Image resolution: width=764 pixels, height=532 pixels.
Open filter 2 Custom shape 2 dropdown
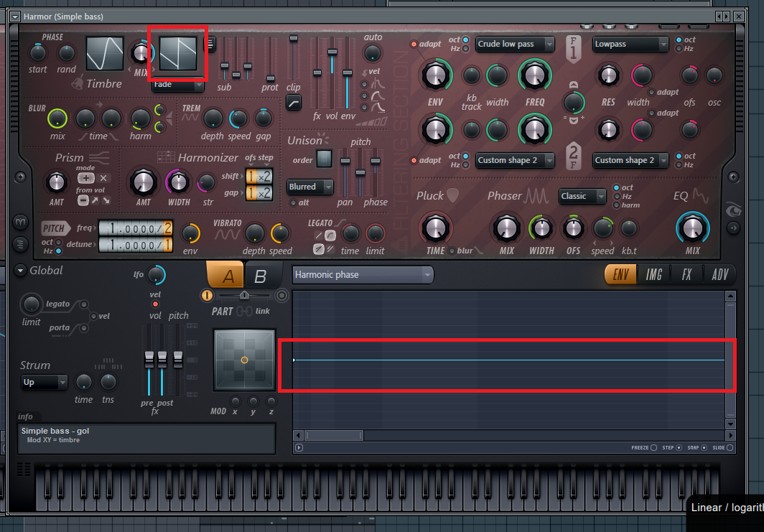pos(515,160)
